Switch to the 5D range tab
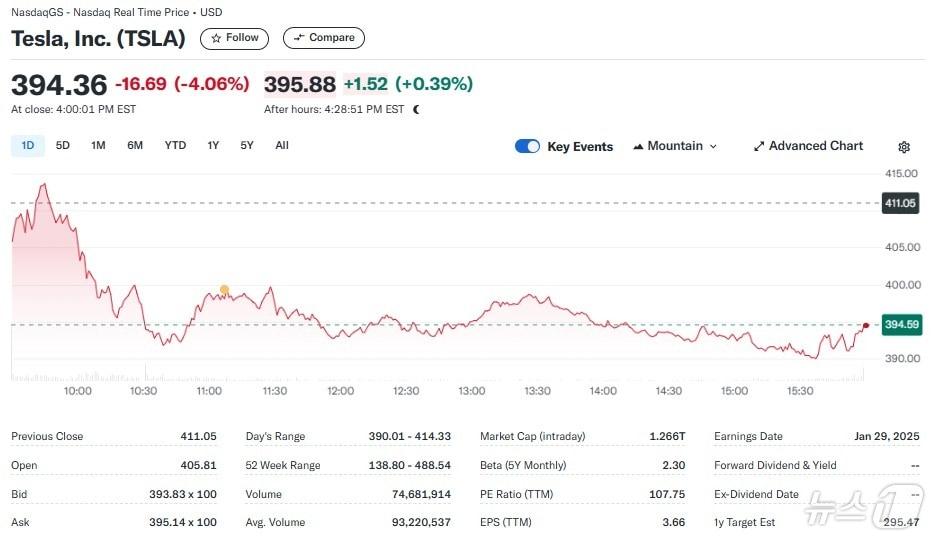This screenshot has width=934, height=541. coord(63,145)
